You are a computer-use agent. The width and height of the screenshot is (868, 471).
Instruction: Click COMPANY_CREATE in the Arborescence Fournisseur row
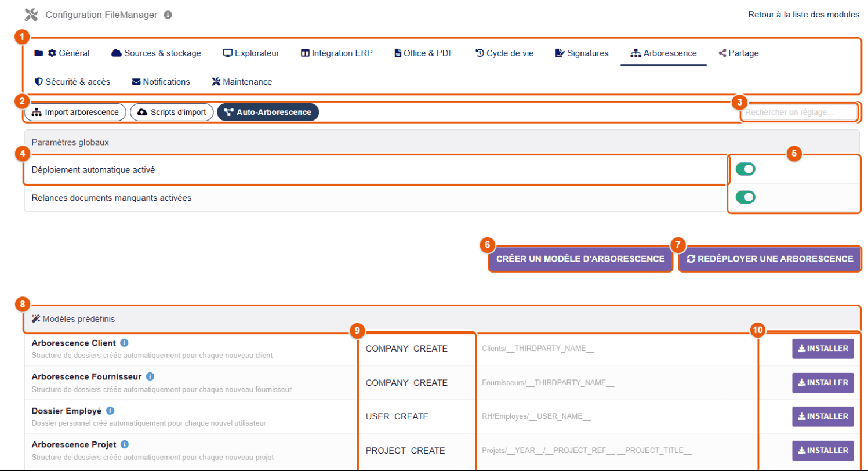point(406,383)
